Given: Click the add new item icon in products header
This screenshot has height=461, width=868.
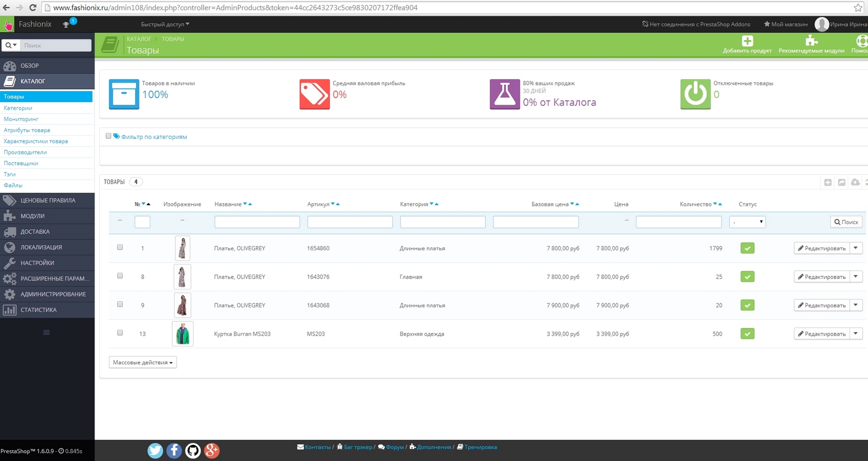Looking at the screenshot, I should click(828, 182).
